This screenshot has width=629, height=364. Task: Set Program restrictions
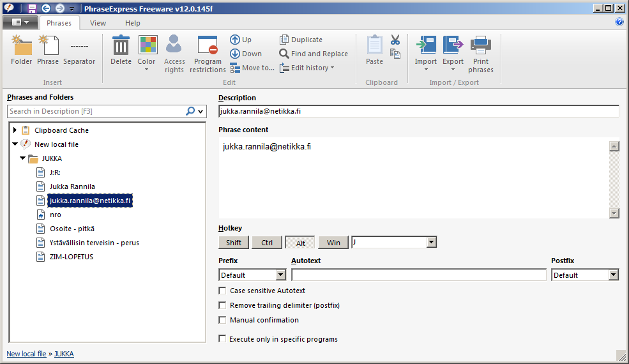(x=208, y=54)
